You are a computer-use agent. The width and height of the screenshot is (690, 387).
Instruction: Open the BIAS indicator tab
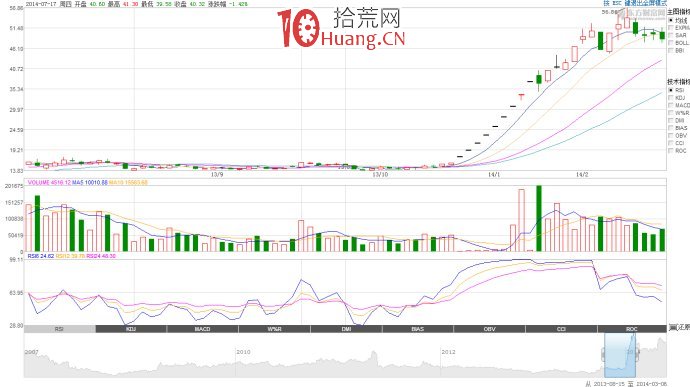(x=418, y=329)
